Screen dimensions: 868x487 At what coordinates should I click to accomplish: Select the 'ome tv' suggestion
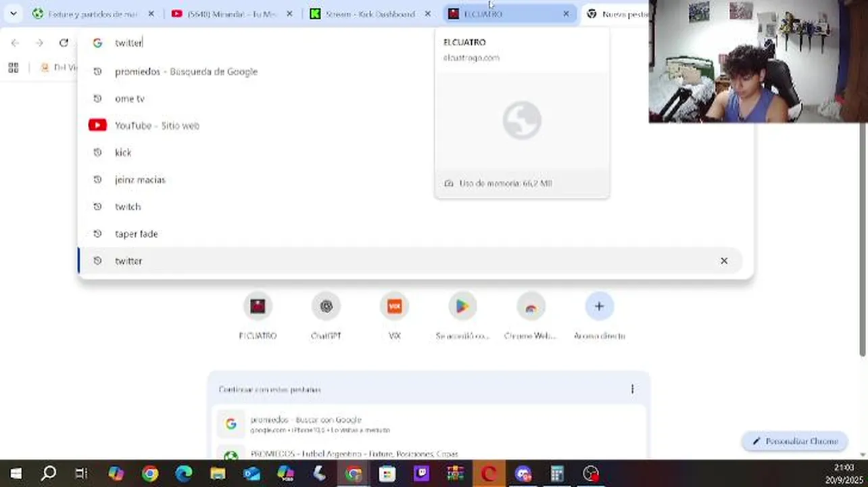pos(410,98)
